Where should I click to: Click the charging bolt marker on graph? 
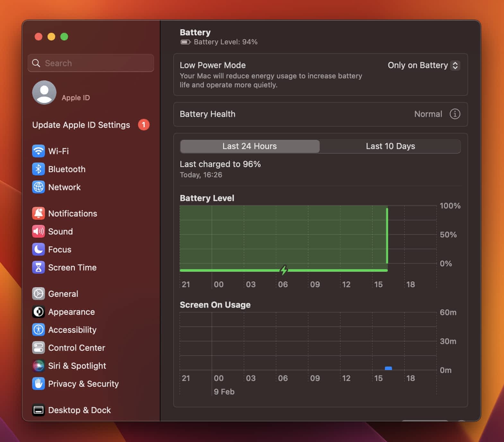[x=283, y=270]
